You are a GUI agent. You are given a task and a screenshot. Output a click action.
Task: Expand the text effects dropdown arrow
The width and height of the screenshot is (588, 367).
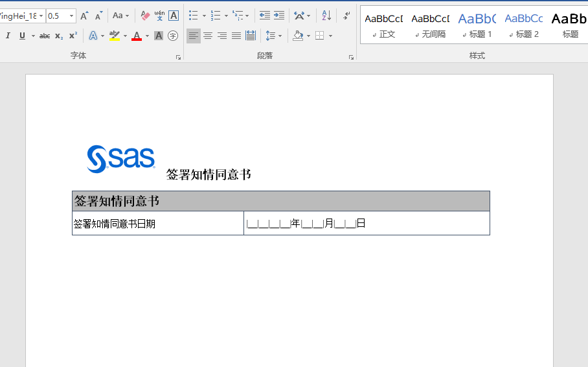(x=102, y=36)
